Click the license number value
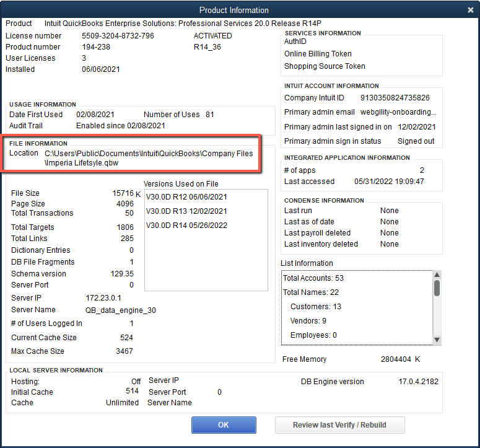 tap(118, 36)
